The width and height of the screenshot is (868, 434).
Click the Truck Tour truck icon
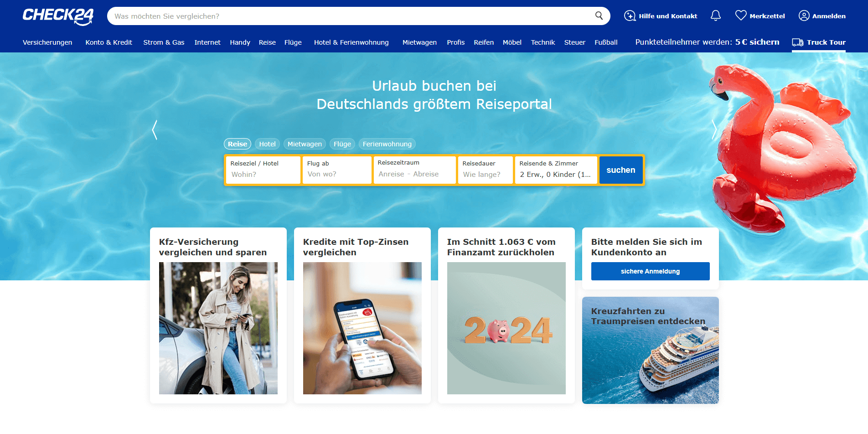click(x=798, y=42)
